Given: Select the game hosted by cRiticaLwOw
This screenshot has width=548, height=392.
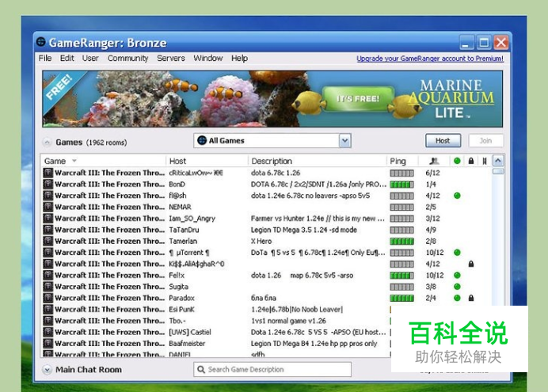Looking at the screenshot, I should point(267,173).
